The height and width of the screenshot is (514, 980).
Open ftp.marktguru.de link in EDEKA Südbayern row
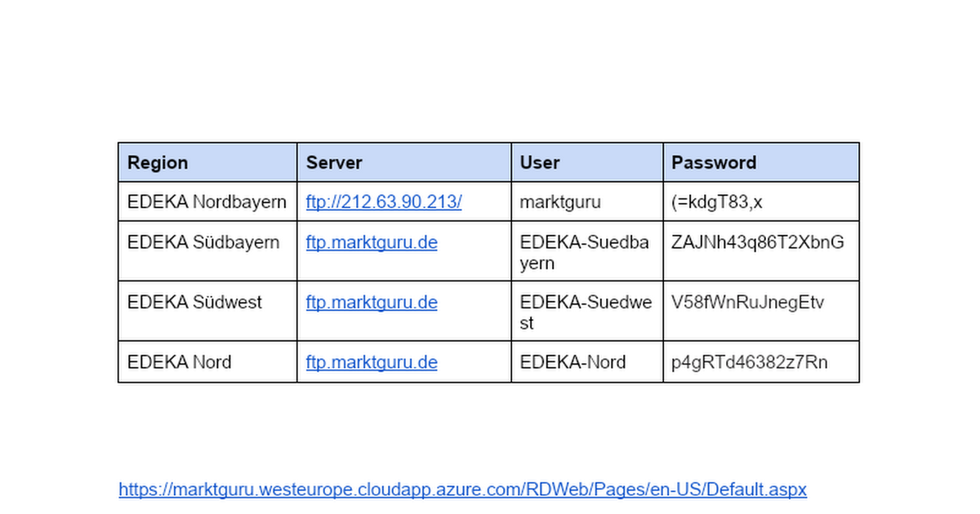(372, 243)
